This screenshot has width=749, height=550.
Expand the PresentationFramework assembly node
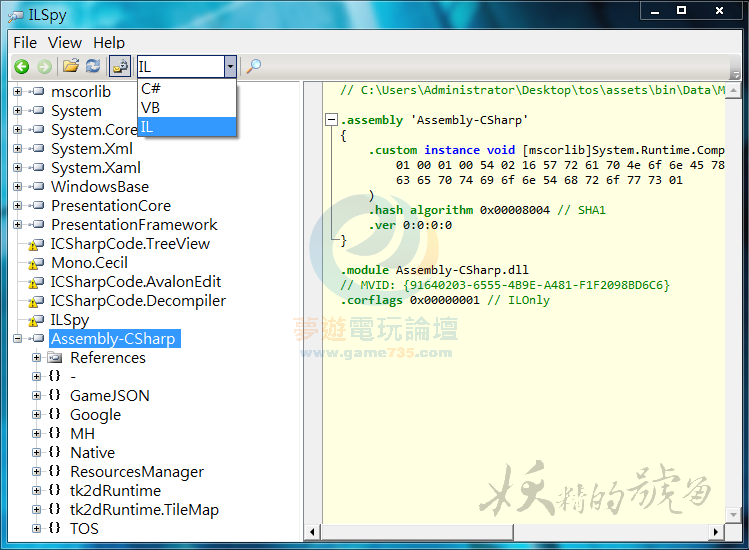click(18, 224)
